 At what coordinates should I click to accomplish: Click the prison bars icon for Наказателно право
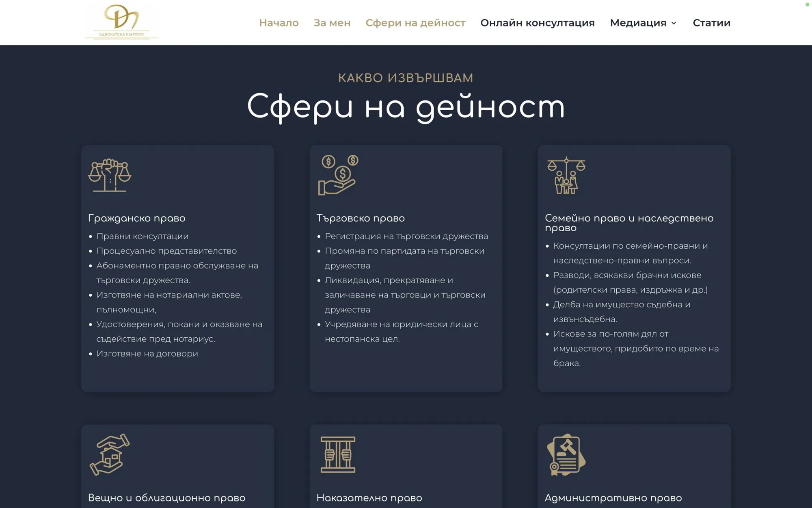point(338,454)
